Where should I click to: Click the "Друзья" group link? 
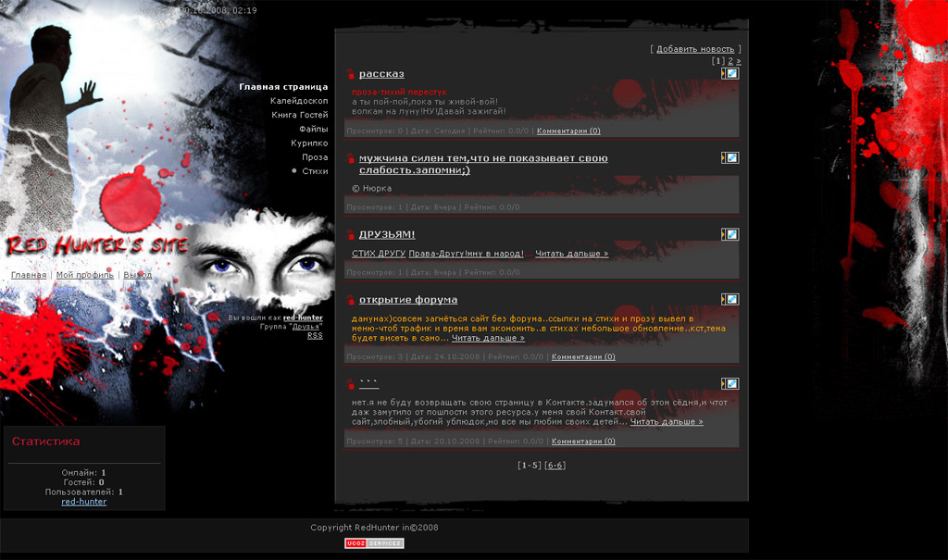pos(306,327)
